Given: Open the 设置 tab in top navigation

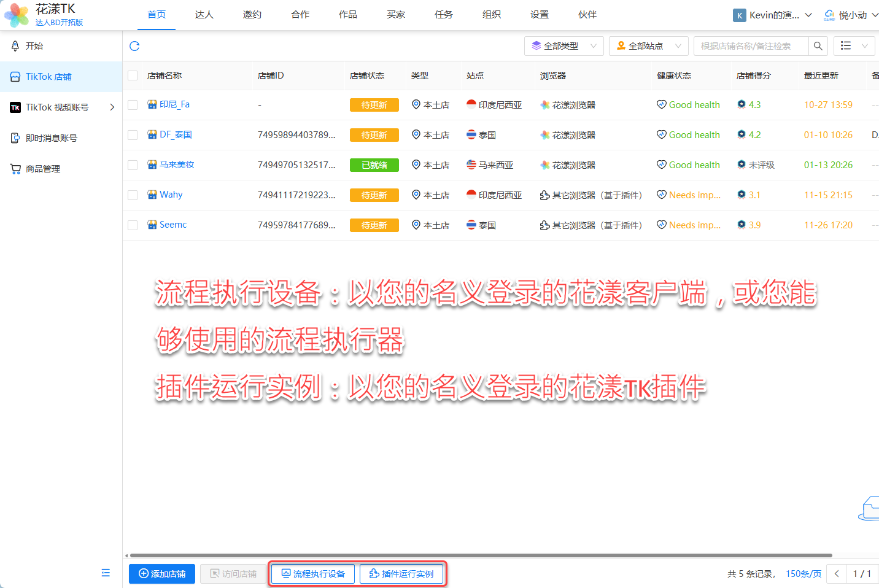Looking at the screenshot, I should tap(539, 15).
